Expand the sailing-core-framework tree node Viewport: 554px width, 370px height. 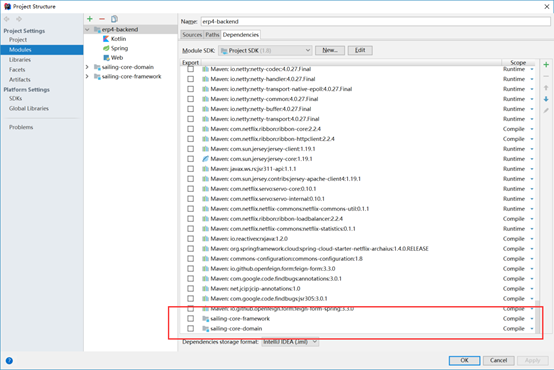coord(87,77)
